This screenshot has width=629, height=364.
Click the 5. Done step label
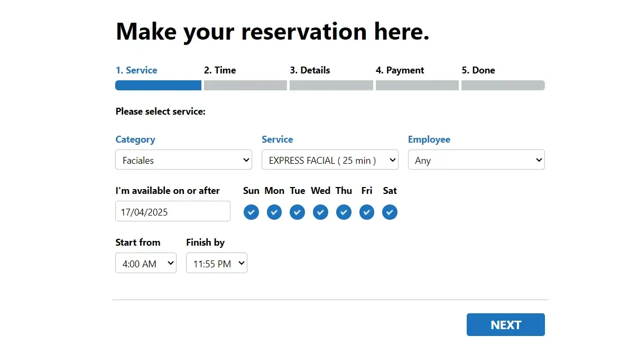(478, 70)
